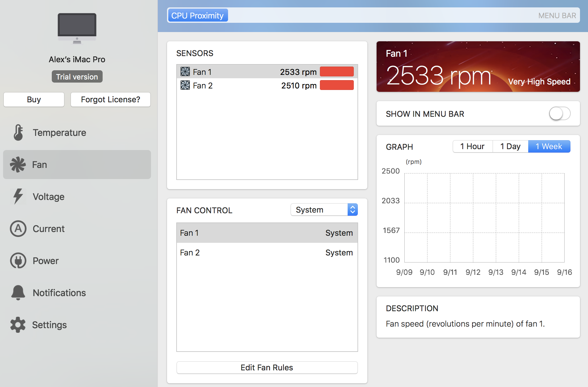Select the 1 Week graph range
Viewport: 588px width, 387px height.
pyautogui.click(x=549, y=146)
